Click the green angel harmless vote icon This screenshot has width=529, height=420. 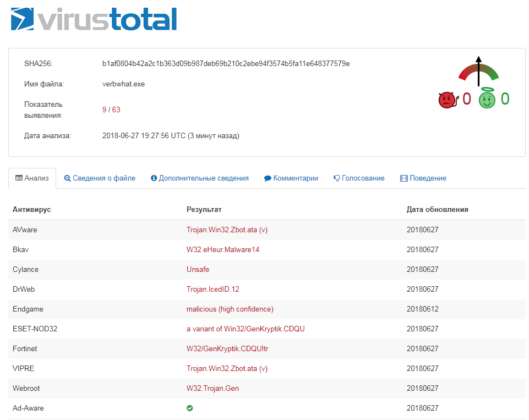(487, 98)
